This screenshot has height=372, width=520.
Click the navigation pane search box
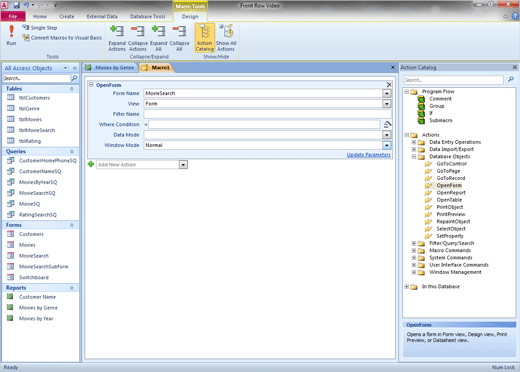pos(36,78)
